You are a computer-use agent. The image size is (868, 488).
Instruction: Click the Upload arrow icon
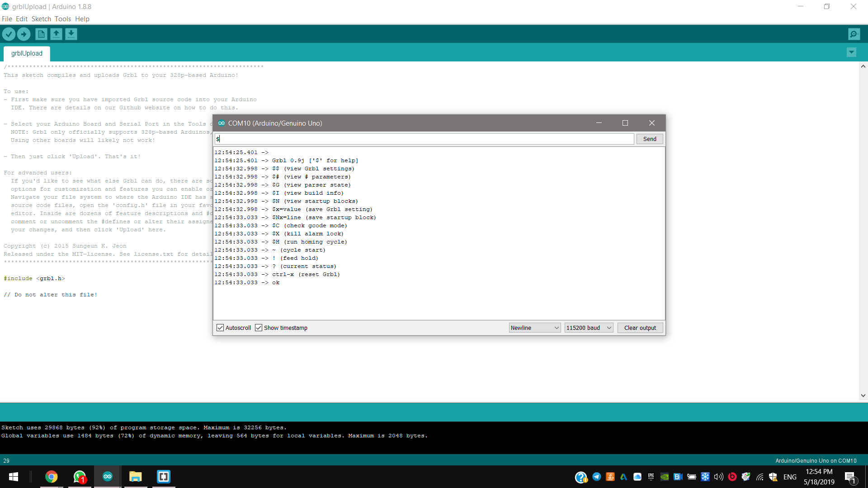click(24, 34)
